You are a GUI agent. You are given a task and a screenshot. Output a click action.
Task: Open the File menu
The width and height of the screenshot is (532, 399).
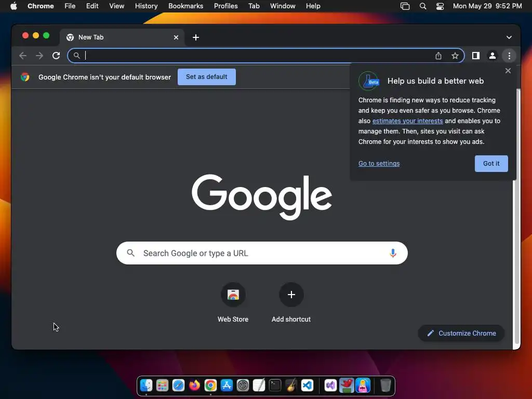70,6
